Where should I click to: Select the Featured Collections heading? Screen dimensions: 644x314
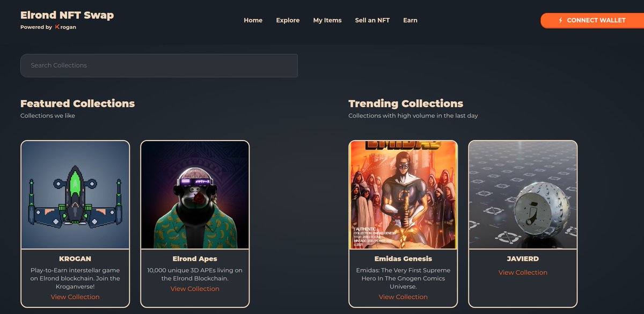point(77,104)
